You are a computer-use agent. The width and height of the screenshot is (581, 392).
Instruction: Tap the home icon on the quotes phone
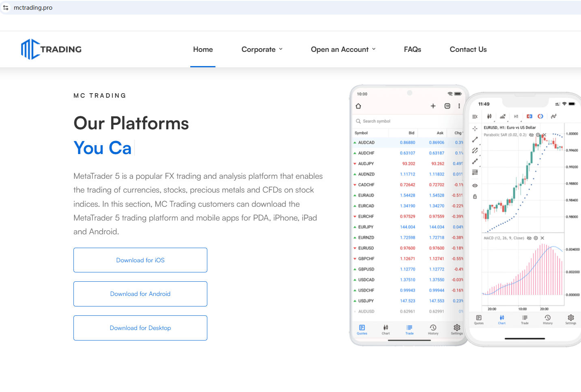click(x=358, y=106)
